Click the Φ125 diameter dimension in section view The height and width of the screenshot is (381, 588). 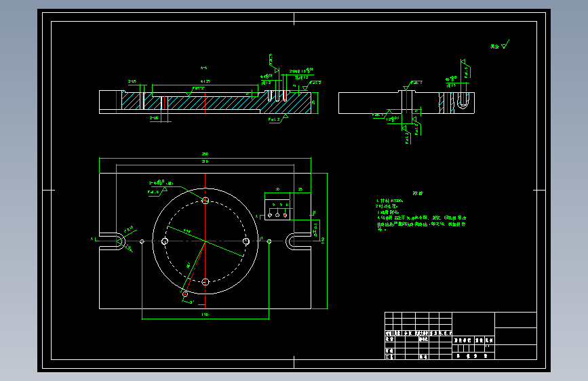point(205,81)
